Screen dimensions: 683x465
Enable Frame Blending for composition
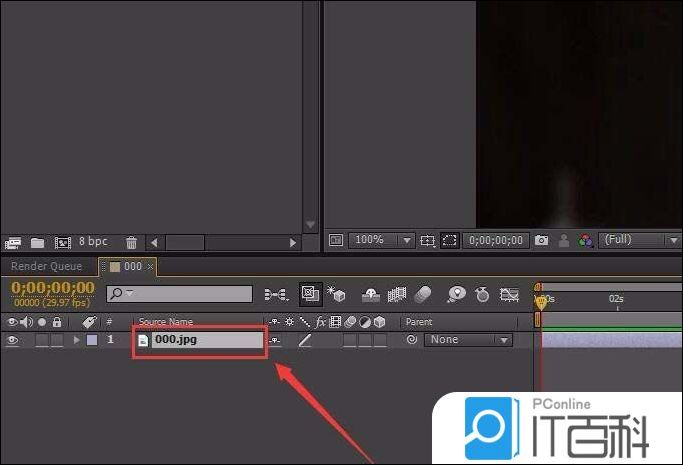tap(396, 295)
